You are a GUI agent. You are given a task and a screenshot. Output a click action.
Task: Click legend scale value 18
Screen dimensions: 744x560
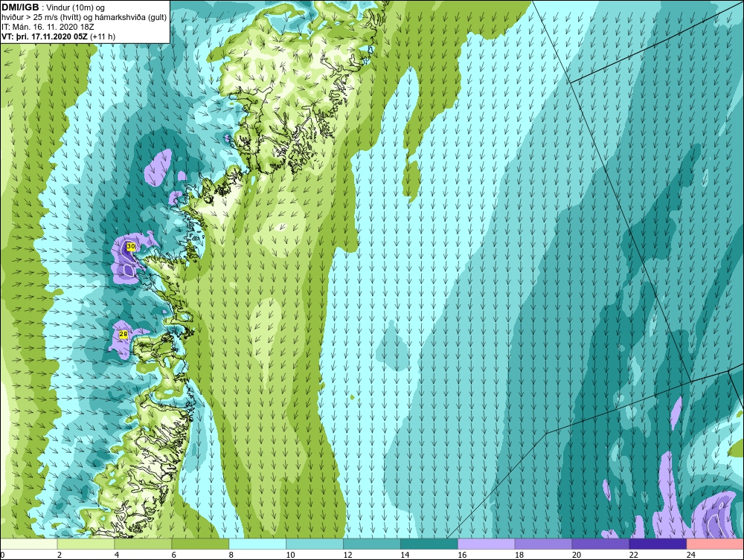(519, 555)
